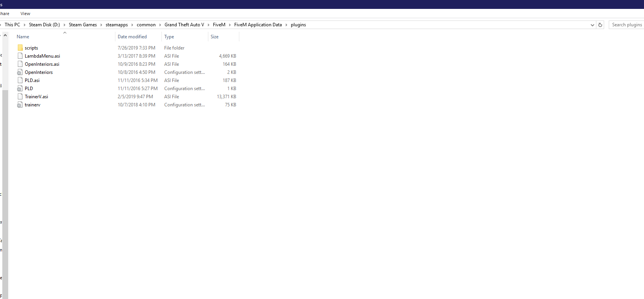Expand the chevron after Steam Disk (D:)
Image resolution: width=644 pixels, height=299 pixels.
(64, 25)
